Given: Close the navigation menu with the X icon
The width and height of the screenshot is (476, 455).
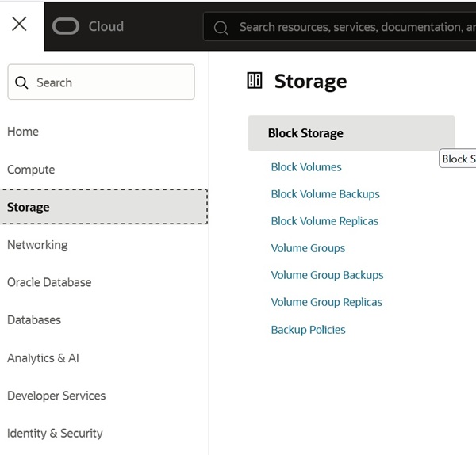Looking at the screenshot, I should point(19,24).
